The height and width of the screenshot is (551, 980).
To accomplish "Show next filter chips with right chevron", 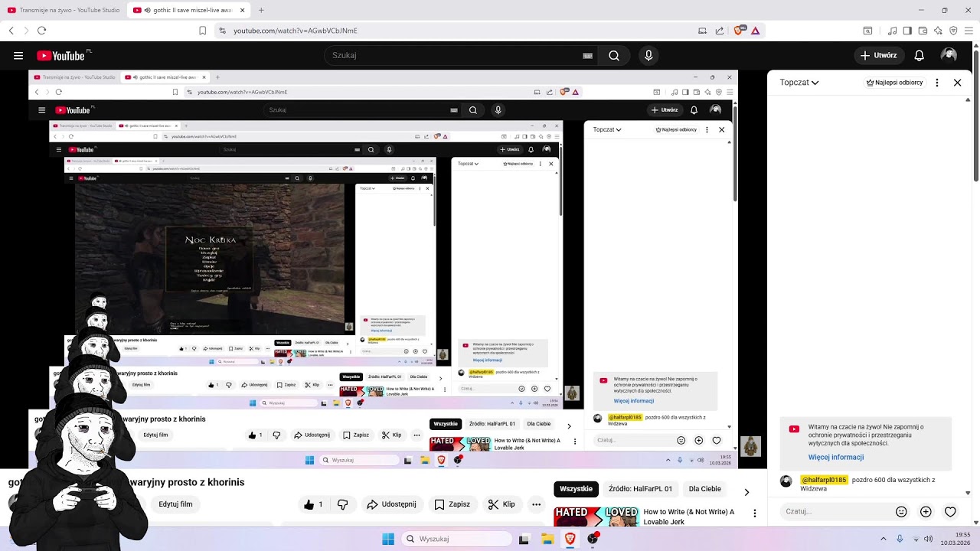I will click(746, 492).
